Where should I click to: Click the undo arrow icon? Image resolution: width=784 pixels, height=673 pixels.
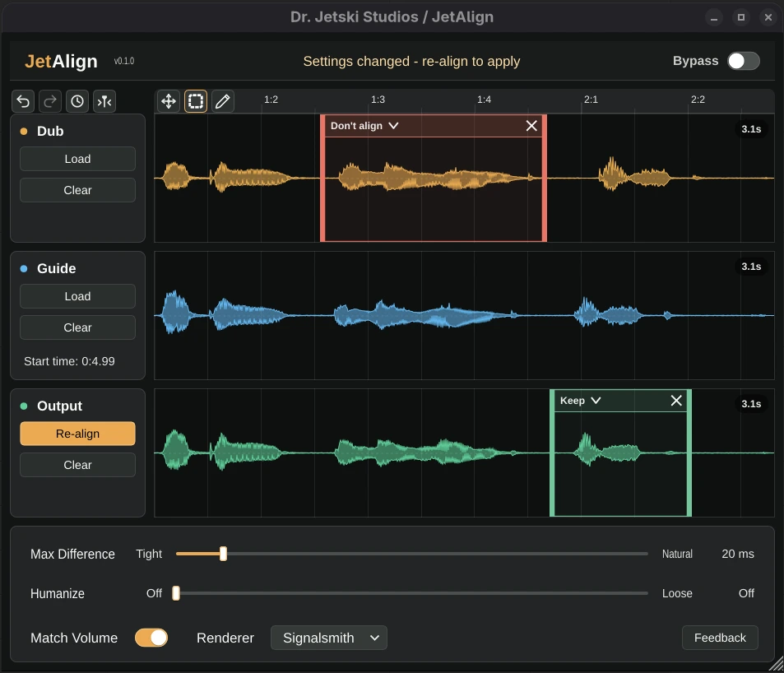click(24, 101)
